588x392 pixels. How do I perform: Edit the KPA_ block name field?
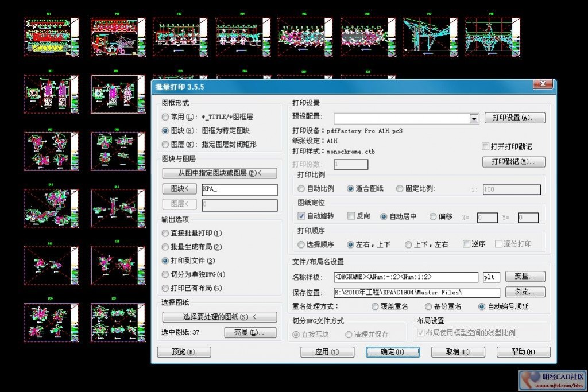tap(239, 189)
